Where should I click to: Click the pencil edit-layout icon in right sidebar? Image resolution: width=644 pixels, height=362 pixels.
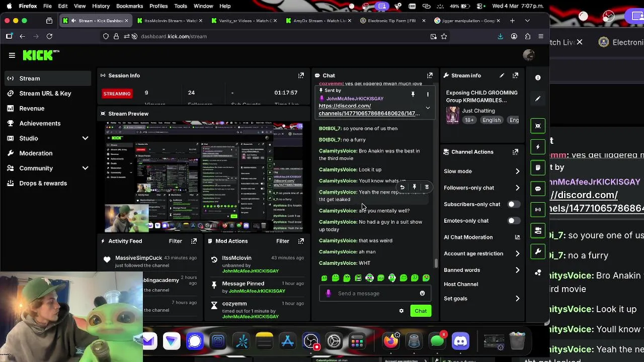coord(538,99)
